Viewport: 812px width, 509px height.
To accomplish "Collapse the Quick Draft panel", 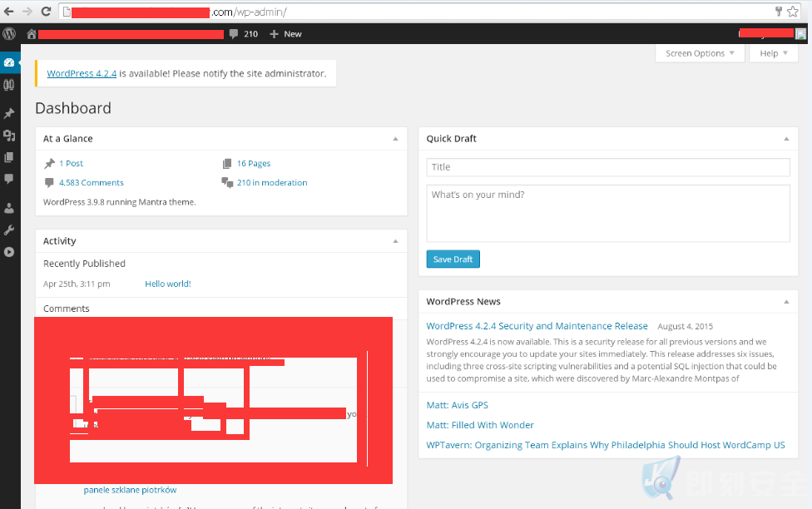I will (x=787, y=139).
